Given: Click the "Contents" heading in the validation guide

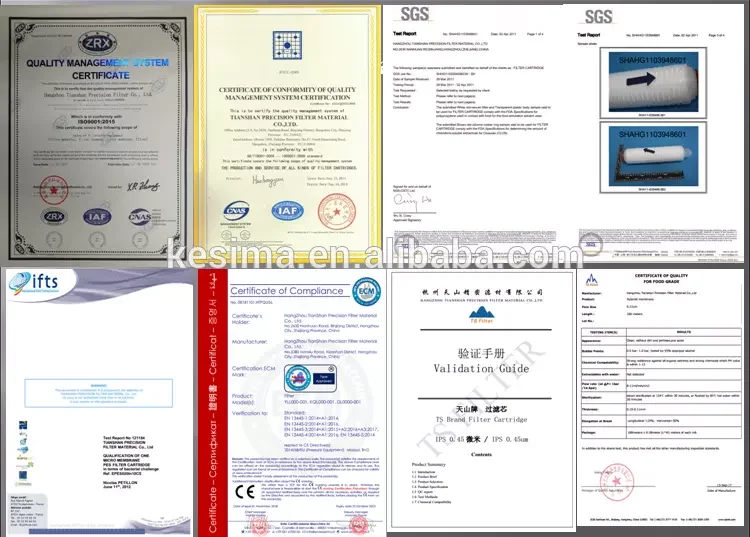Looking at the screenshot, I should (x=481, y=454).
